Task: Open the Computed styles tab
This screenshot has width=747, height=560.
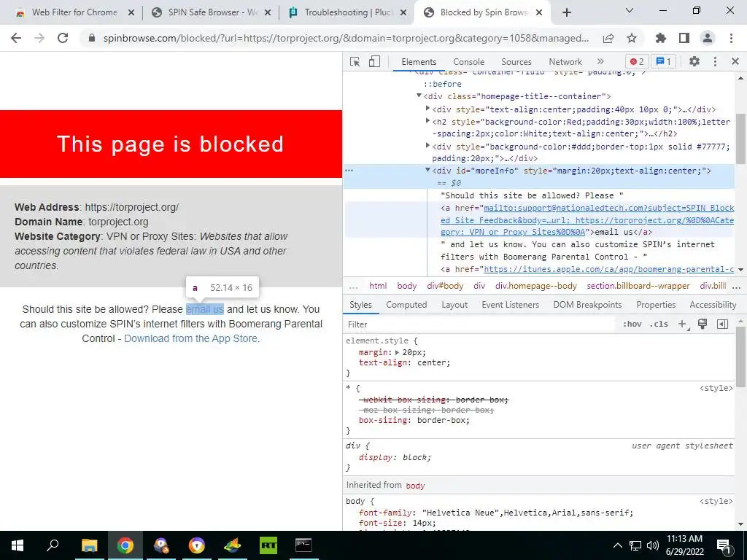Action: (406, 305)
